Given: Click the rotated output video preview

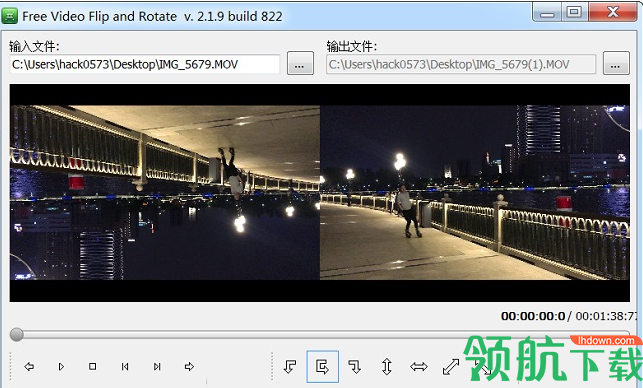Looking at the screenshot, I should (x=474, y=193).
